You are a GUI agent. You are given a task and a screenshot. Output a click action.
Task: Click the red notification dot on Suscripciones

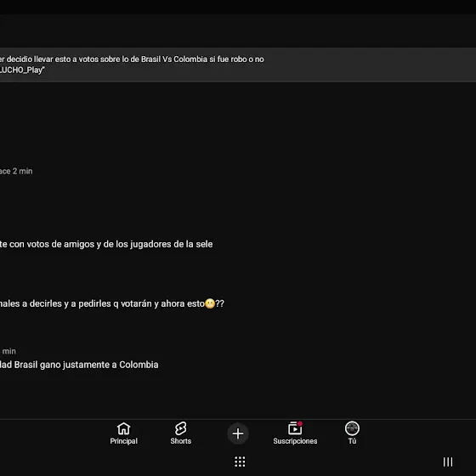(x=299, y=423)
